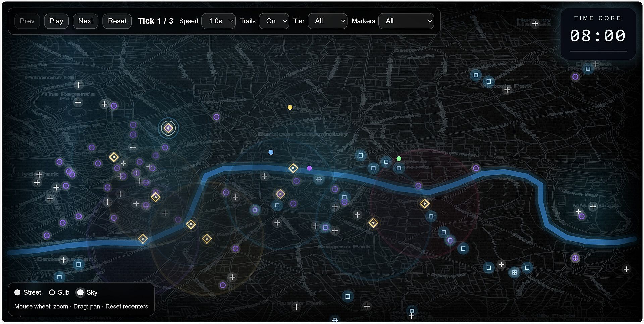Open the Speed dropdown showing 1.0s
The height and width of the screenshot is (324, 644).
click(x=219, y=21)
